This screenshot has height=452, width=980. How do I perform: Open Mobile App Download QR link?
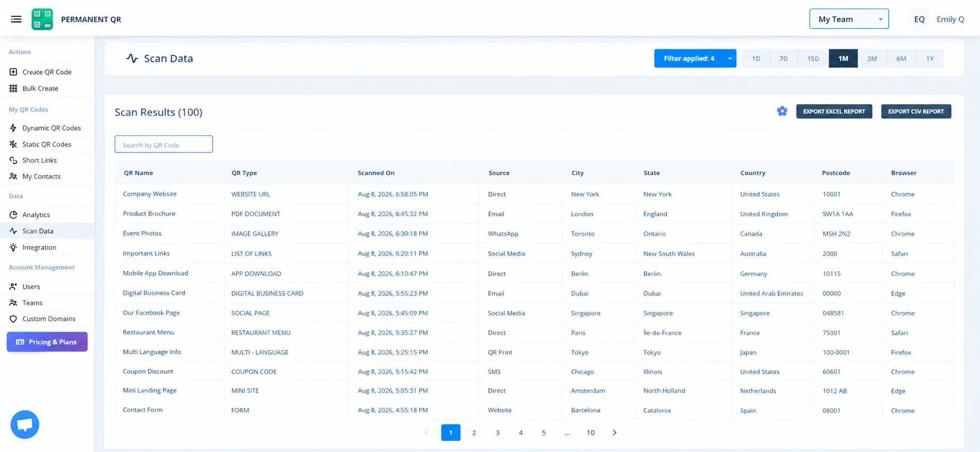[155, 273]
